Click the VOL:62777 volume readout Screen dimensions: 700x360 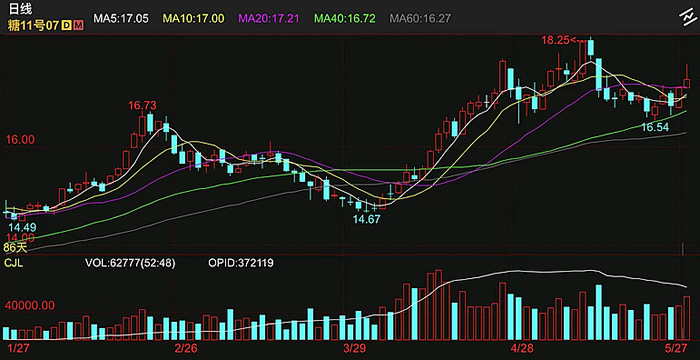pos(130,263)
